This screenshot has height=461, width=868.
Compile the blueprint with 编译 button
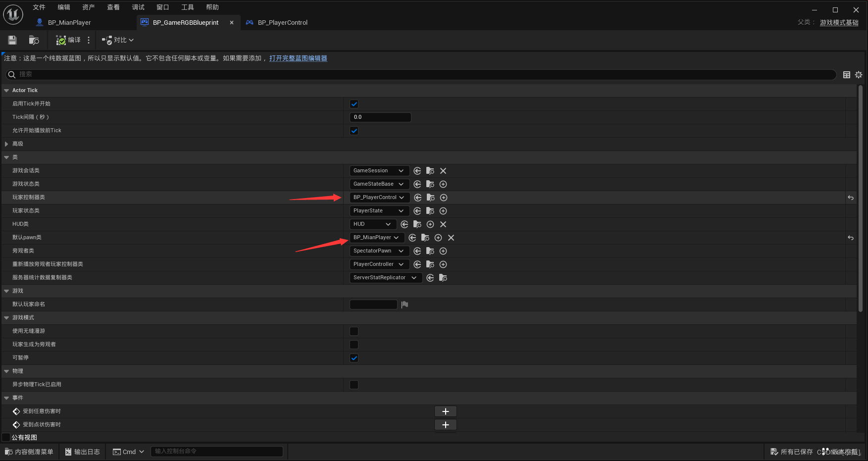click(x=68, y=40)
